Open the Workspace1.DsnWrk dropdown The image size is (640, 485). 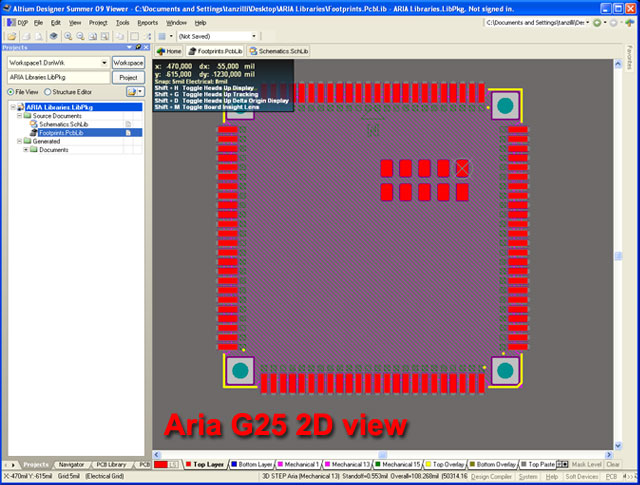[x=104, y=62]
